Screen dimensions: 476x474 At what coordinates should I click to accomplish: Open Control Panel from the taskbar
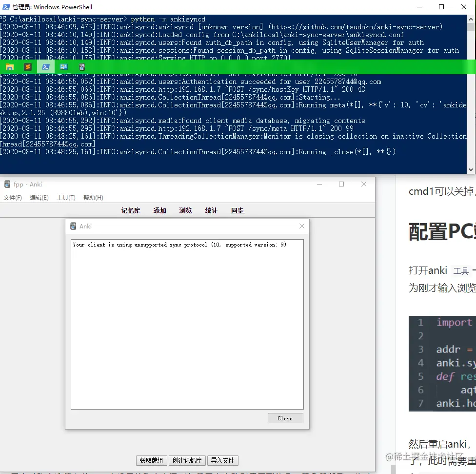point(64,67)
